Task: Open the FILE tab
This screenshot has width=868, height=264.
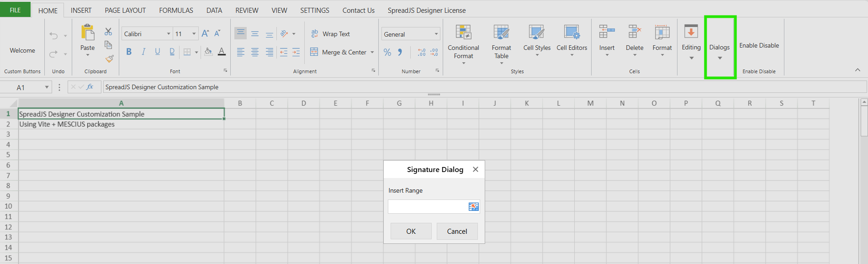Action: point(15,10)
